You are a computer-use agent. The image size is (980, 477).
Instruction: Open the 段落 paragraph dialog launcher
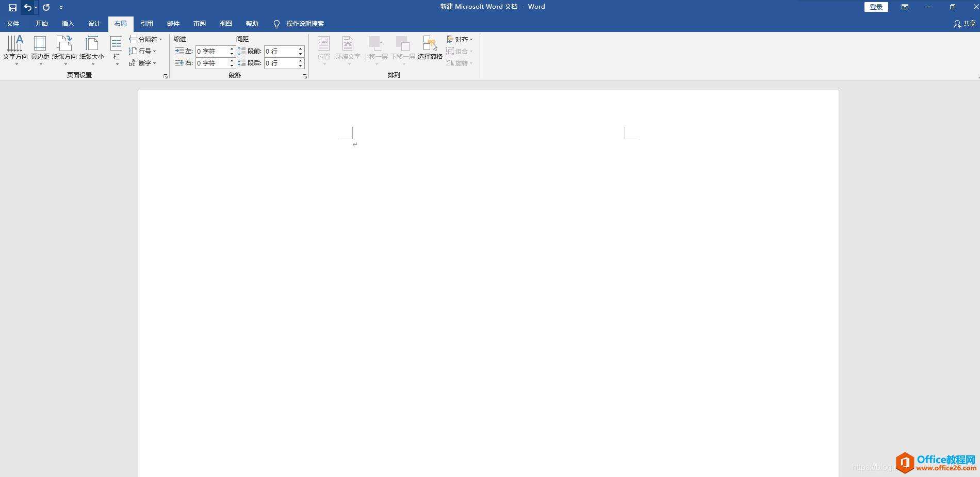coord(305,76)
